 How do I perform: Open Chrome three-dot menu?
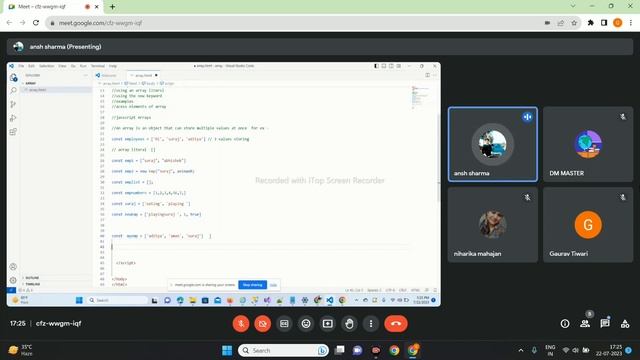(631, 23)
